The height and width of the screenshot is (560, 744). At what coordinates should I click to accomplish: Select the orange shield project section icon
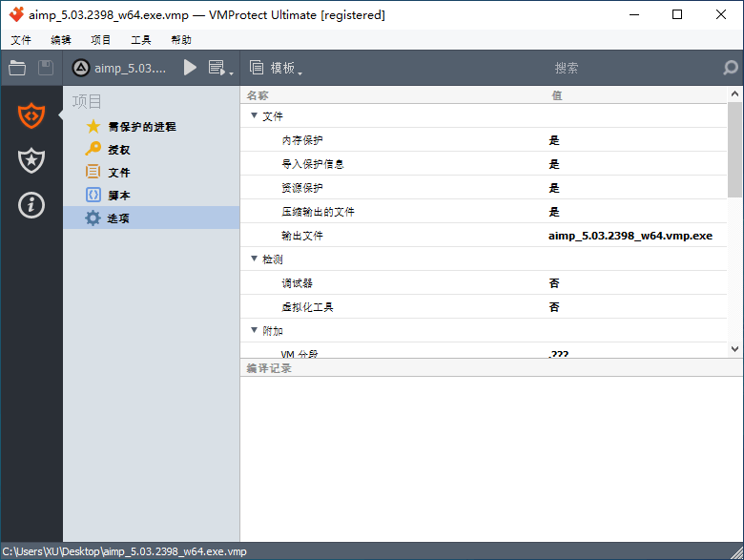point(31,115)
